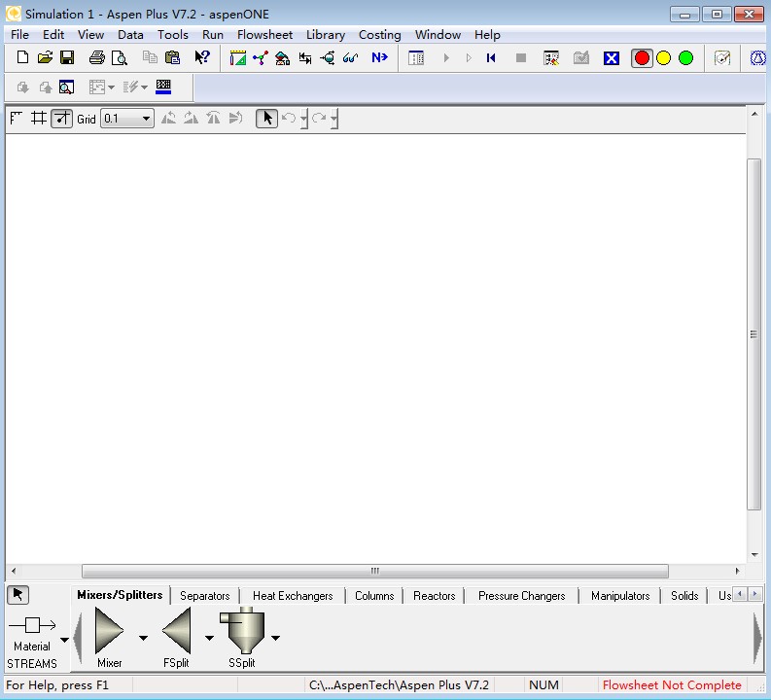This screenshot has height=700, width=771.
Task: Save the simulation with the disk icon
Action: tap(67, 58)
